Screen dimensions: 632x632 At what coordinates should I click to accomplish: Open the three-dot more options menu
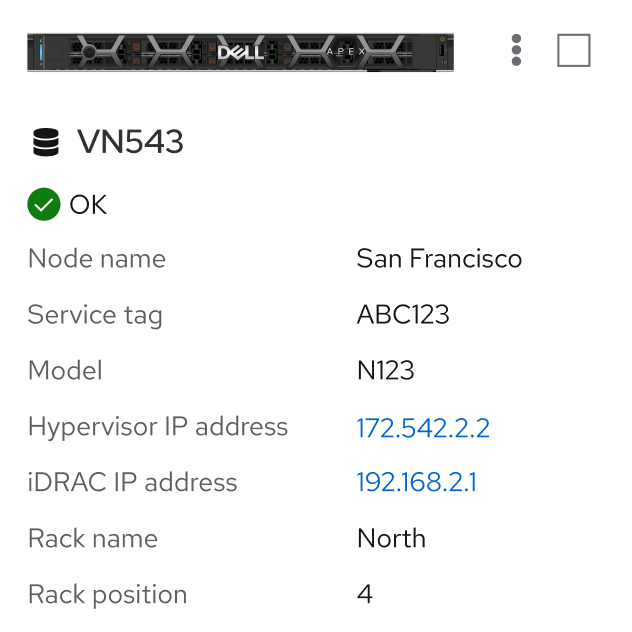point(516,50)
